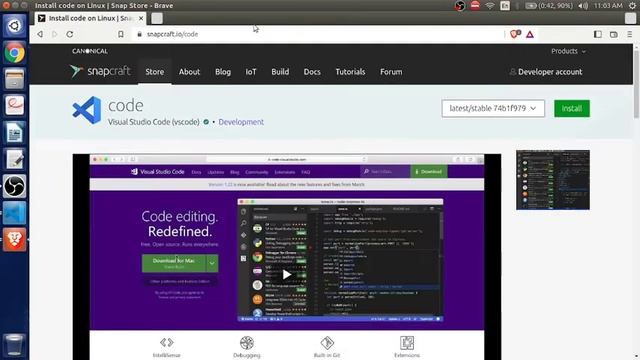Viewport: 640px width, 360px height.
Task: Go back with browser back arrow
Action: coord(40,34)
